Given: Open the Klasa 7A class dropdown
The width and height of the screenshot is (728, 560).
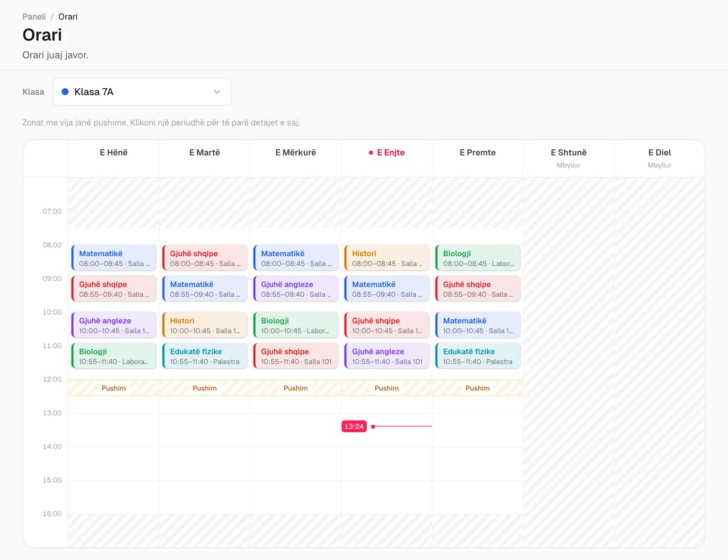Looking at the screenshot, I should point(142,92).
